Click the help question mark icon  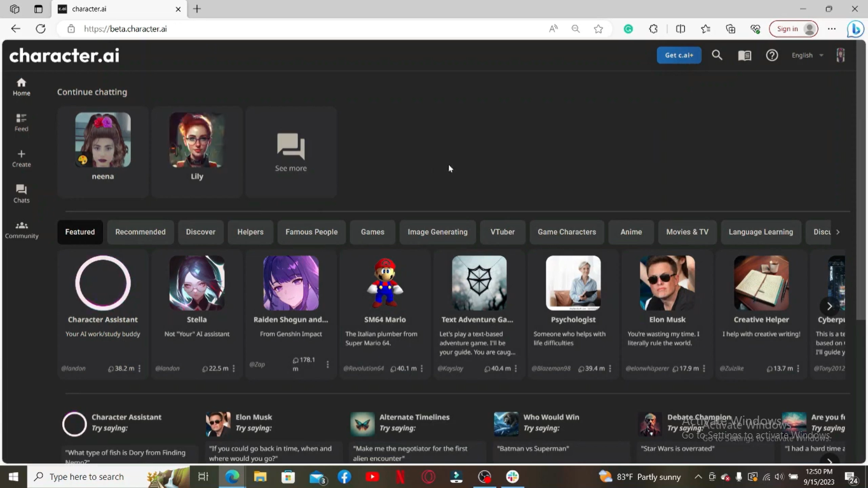pos(771,55)
